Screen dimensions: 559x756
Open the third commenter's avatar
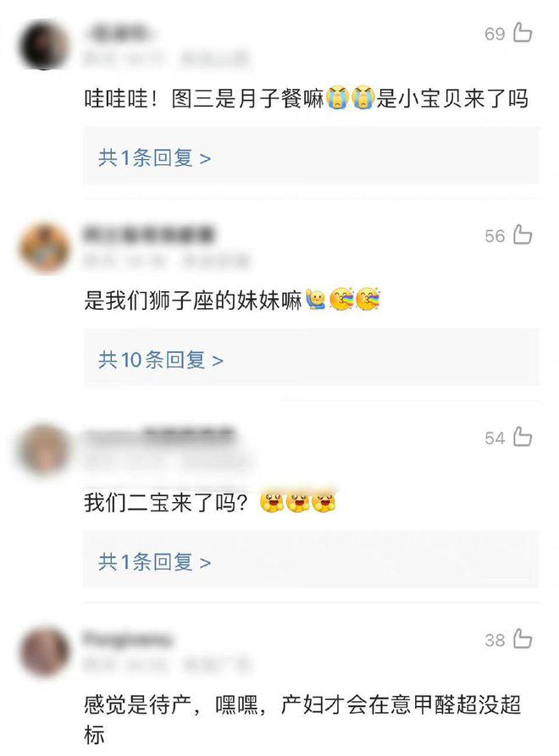pos(44,450)
